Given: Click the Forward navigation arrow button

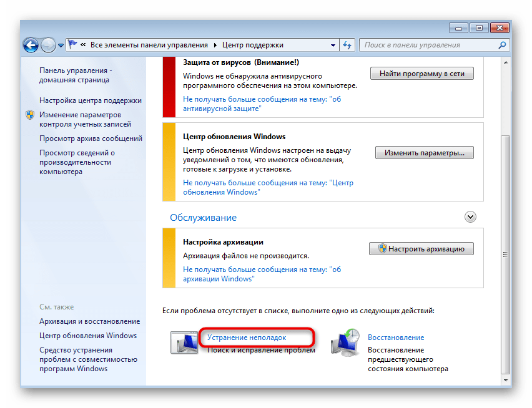Looking at the screenshot, I should click(x=48, y=45).
